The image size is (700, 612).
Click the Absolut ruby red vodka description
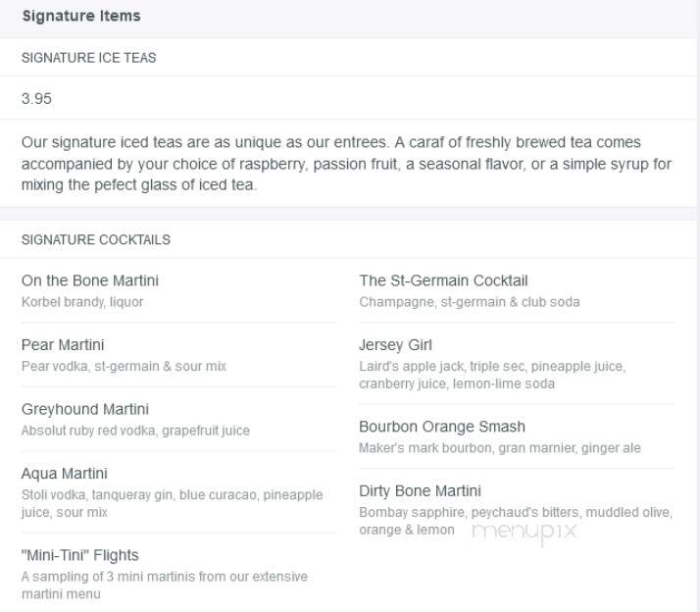tap(135, 431)
